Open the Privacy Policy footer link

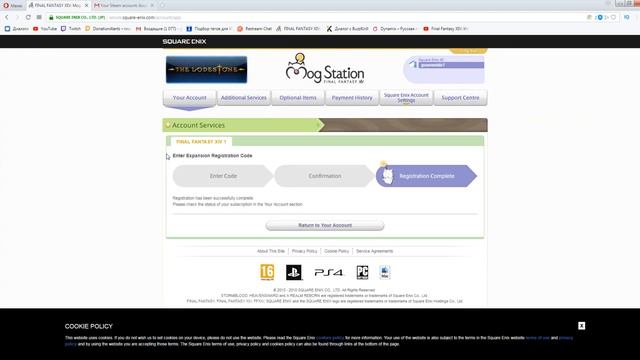(x=304, y=251)
